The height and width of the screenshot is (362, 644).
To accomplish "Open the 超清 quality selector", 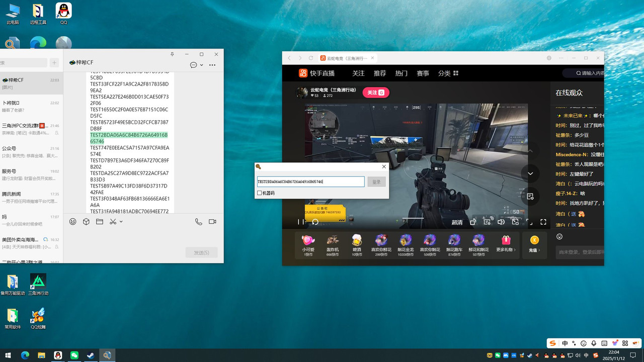I will 457,222.
